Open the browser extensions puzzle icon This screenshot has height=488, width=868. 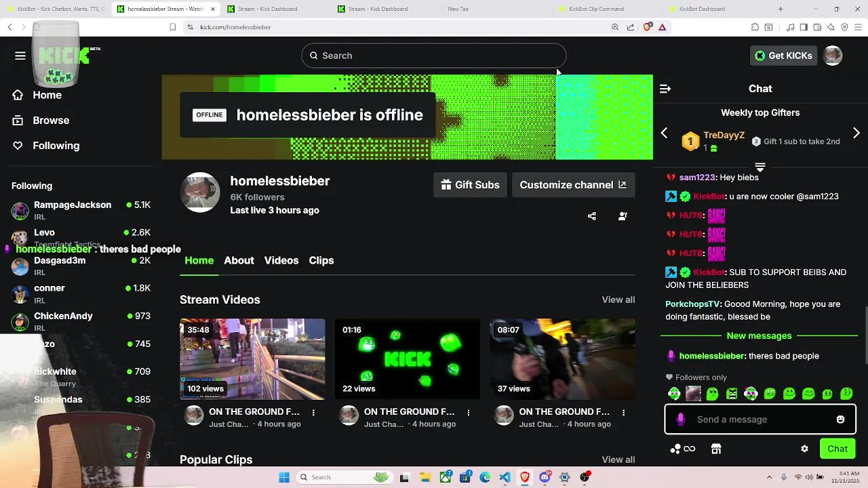(755, 27)
